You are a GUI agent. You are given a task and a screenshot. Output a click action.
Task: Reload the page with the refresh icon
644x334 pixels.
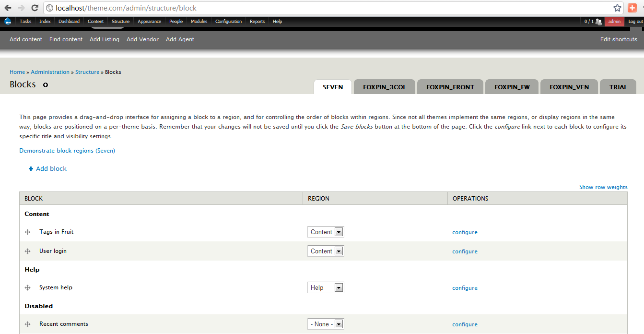[35, 8]
